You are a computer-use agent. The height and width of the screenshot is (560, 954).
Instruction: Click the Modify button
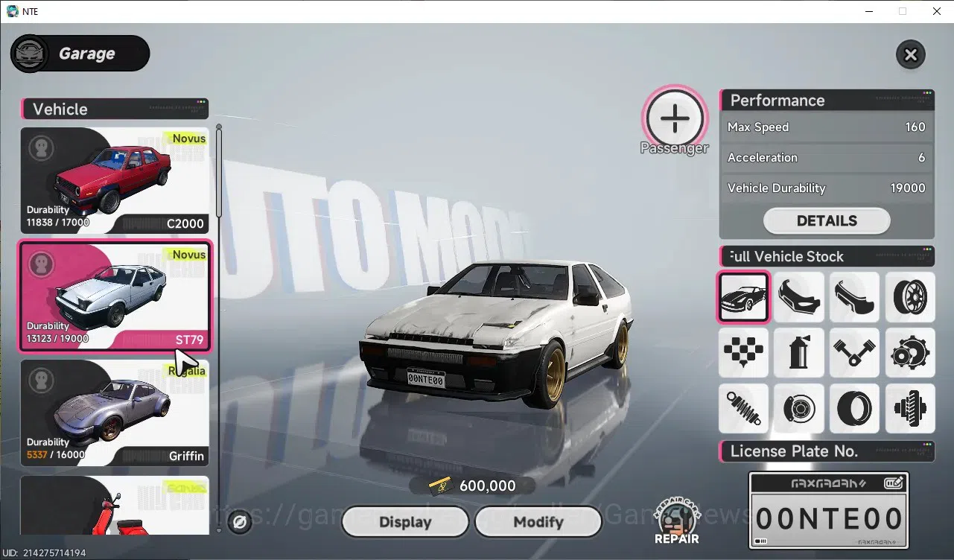coord(538,522)
